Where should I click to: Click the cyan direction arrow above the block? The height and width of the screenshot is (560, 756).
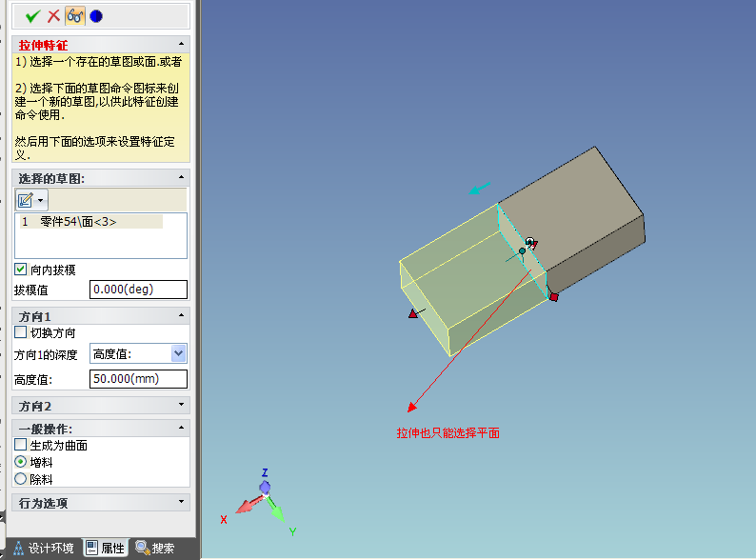click(x=482, y=188)
